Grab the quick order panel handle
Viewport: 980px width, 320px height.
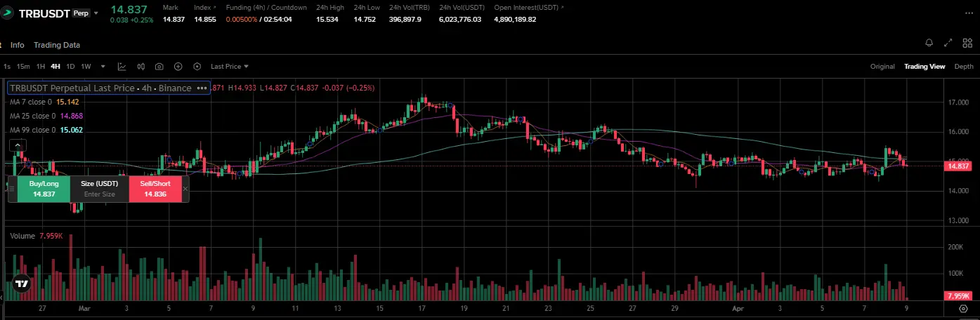coord(11,189)
